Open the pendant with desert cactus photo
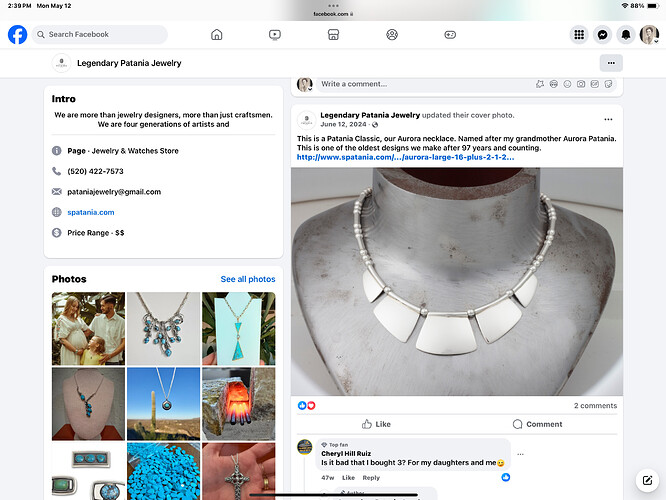The width and height of the screenshot is (666, 500). click(164, 404)
